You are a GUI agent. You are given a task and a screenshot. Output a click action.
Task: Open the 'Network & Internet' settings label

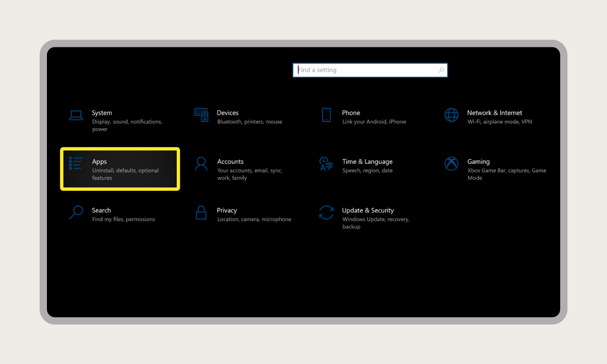(x=494, y=113)
